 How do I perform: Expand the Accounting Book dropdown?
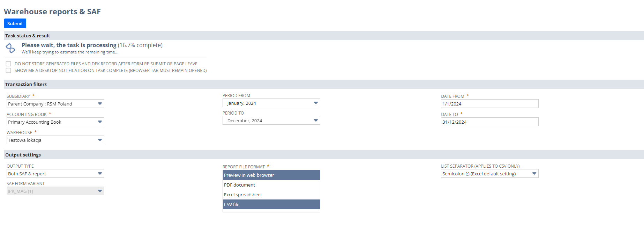55,122
